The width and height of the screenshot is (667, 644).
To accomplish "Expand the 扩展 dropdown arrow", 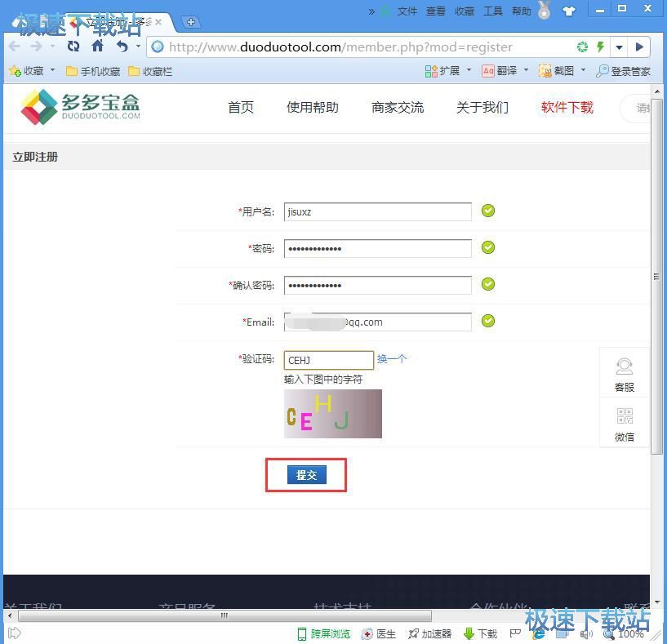I will [469, 69].
